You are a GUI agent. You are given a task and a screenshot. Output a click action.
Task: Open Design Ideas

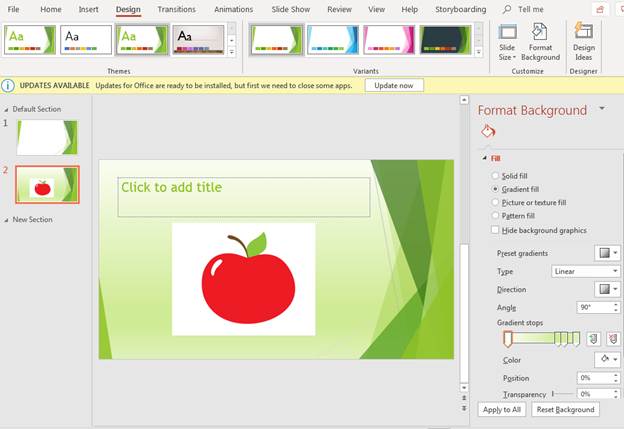(583, 42)
